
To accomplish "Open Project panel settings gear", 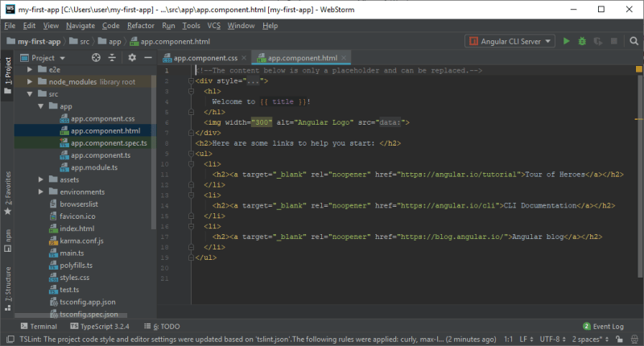I will pos(132,58).
